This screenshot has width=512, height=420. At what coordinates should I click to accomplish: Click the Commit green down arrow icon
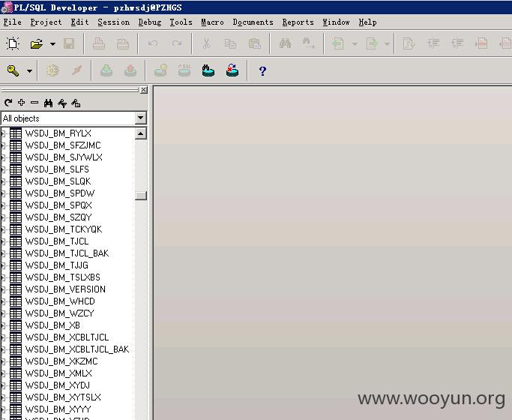click(106, 70)
